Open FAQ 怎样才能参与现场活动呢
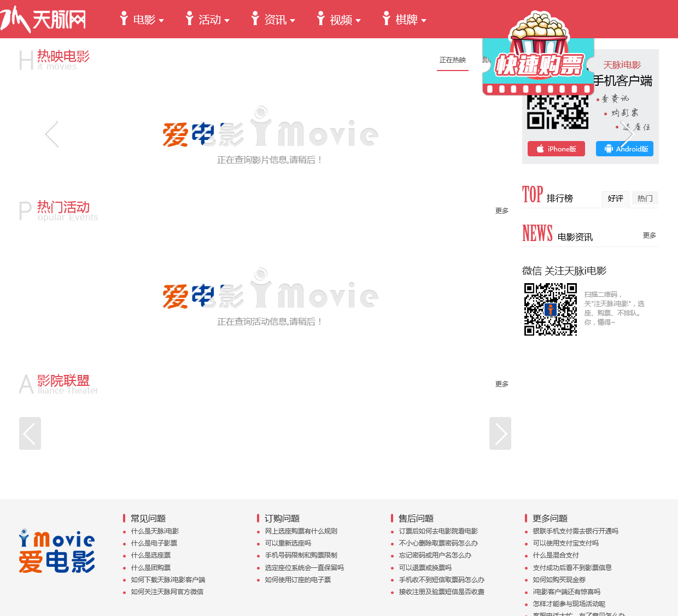This screenshot has width=678, height=616. pyautogui.click(x=569, y=604)
